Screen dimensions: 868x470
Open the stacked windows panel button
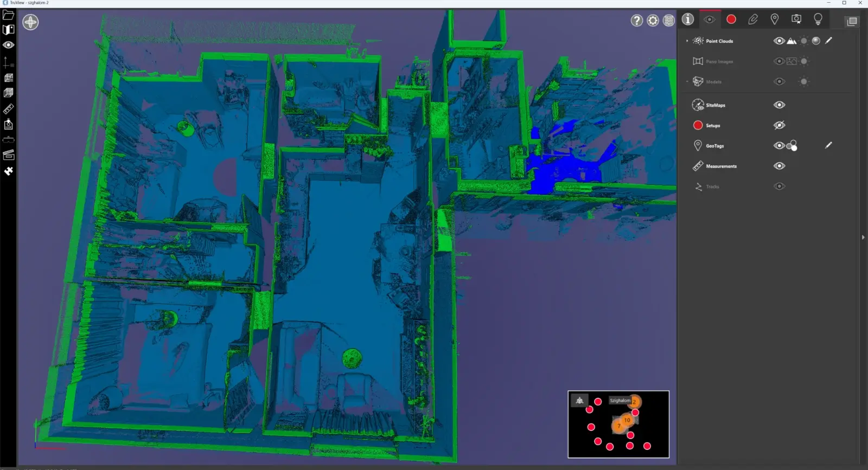pyautogui.click(x=852, y=21)
